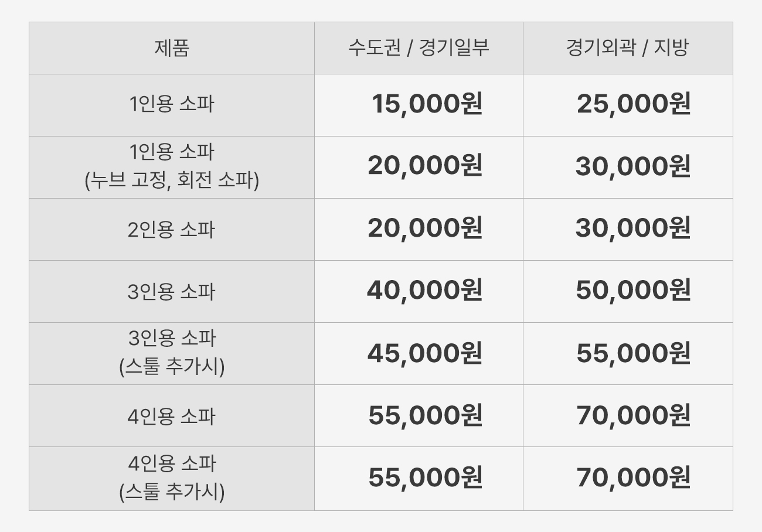Select the 40,000원 price

pyautogui.click(x=424, y=291)
